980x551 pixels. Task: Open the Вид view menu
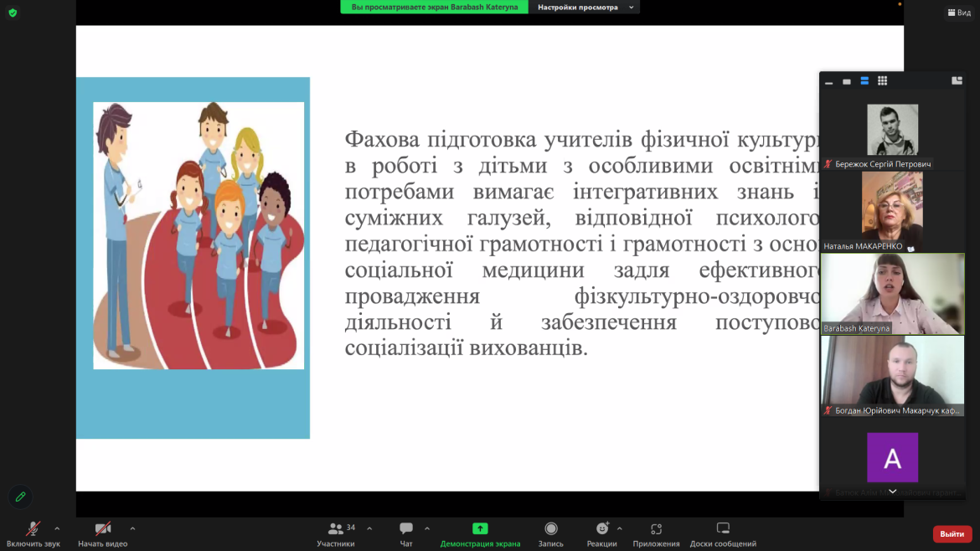pos(959,13)
